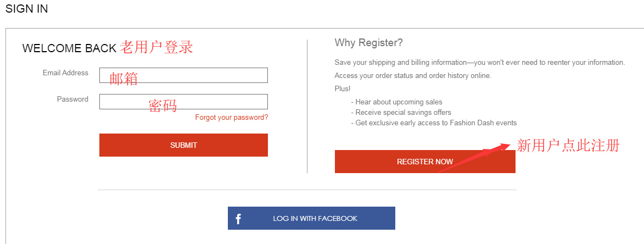Click the "LOG IN WITH FACEBOOK" text
This screenshot has height=244, width=644.
pyautogui.click(x=315, y=219)
